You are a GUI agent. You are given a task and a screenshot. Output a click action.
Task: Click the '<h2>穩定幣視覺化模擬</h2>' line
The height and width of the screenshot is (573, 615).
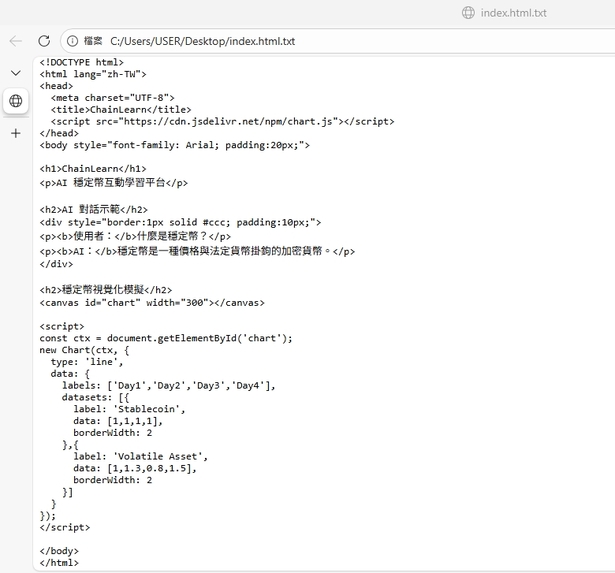click(x=106, y=290)
